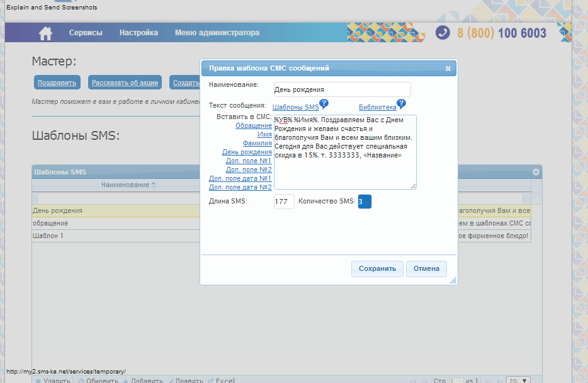
Task: Click Обновить to refresh the grid
Action: pyautogui.click(x=98, y=380)
